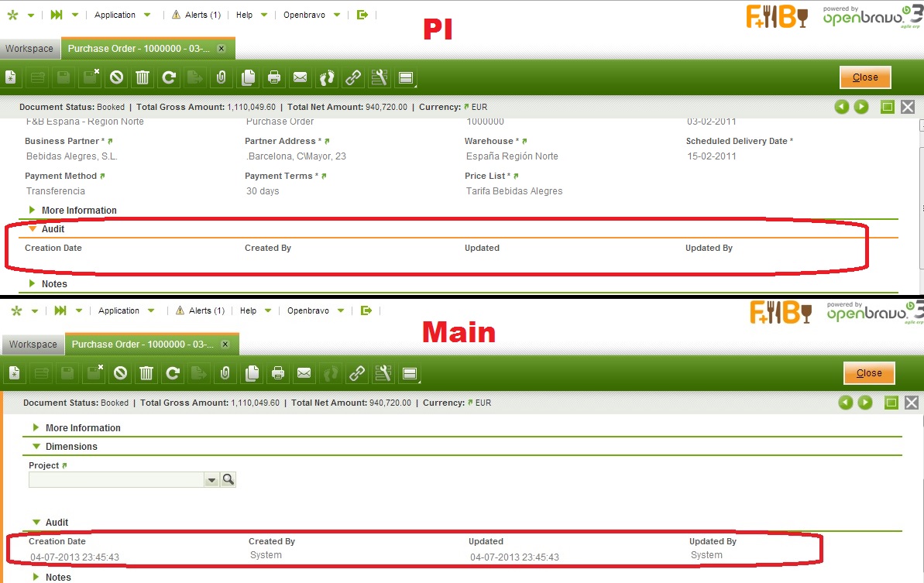
Task: Follow Payment Terms link arrow in PI window
Action: click(x=324, y=176)
